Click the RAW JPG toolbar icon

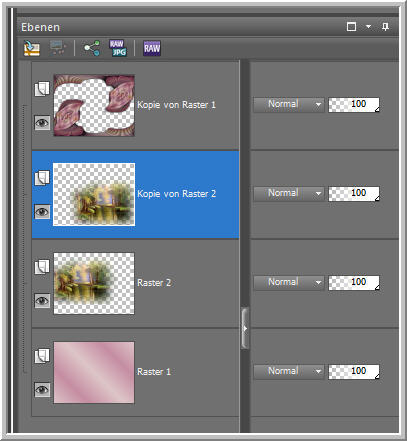pos(118,48)
